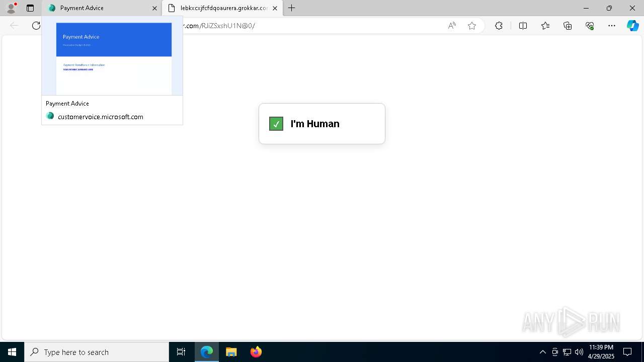Open Task View from the taskbar
This screenshot has height=362, width=644.
point(181,352)
